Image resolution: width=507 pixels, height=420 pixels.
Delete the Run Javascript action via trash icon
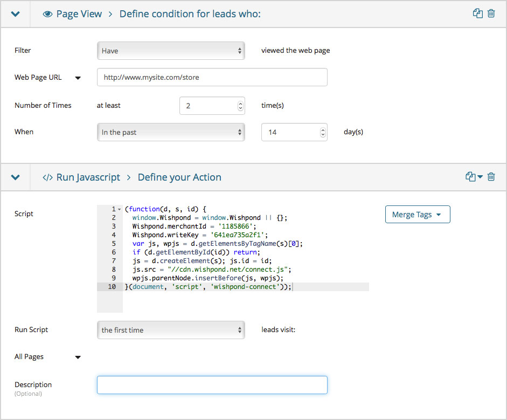point(491,177)
